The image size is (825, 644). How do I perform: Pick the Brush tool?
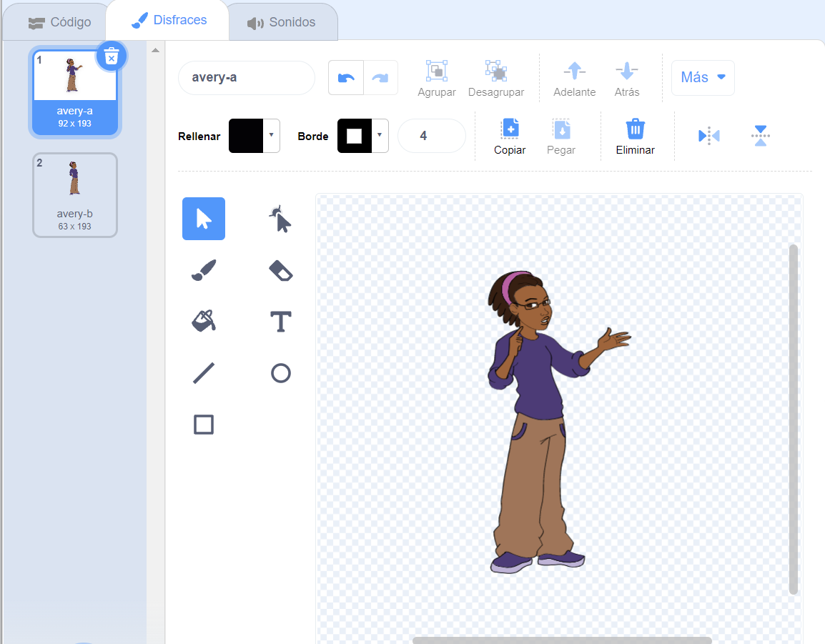tap(204, 270)
